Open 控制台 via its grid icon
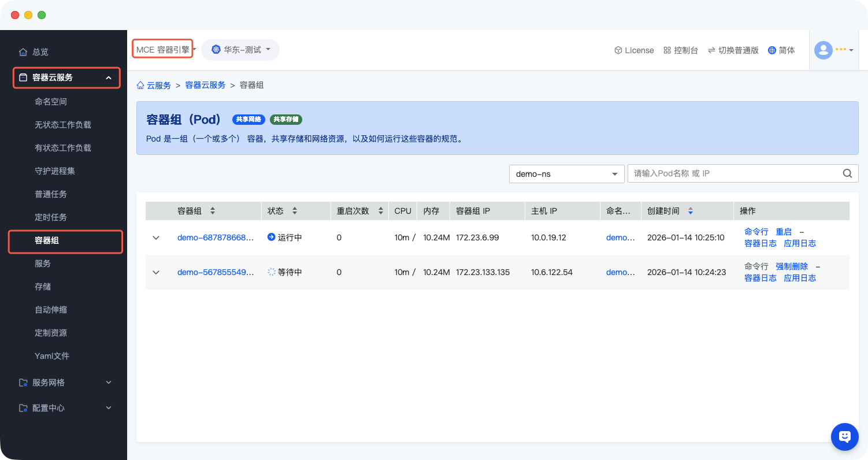 [x=667, y=50]
